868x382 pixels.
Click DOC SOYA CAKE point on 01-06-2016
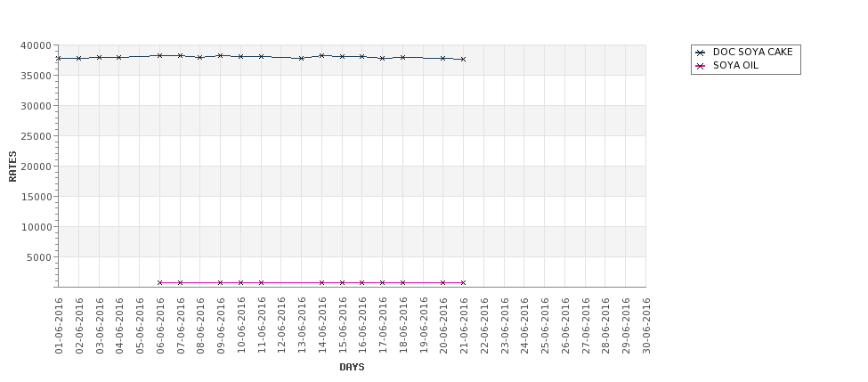coord(58,58)
